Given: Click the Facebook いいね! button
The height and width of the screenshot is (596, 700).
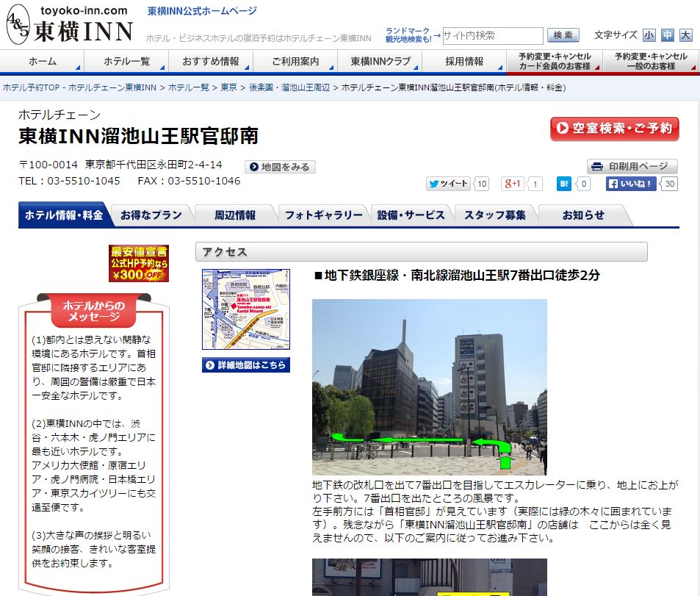Looking at the screenshot, I should [x=631, y=184].
